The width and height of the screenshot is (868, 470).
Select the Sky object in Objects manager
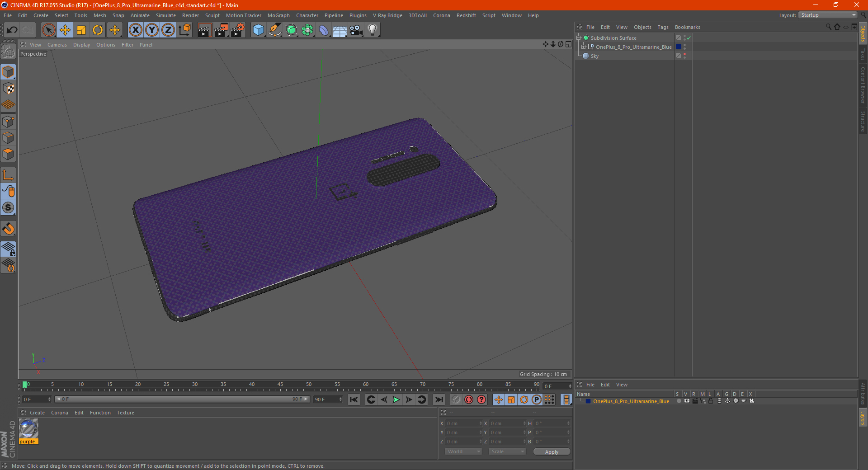click(594, 56)
